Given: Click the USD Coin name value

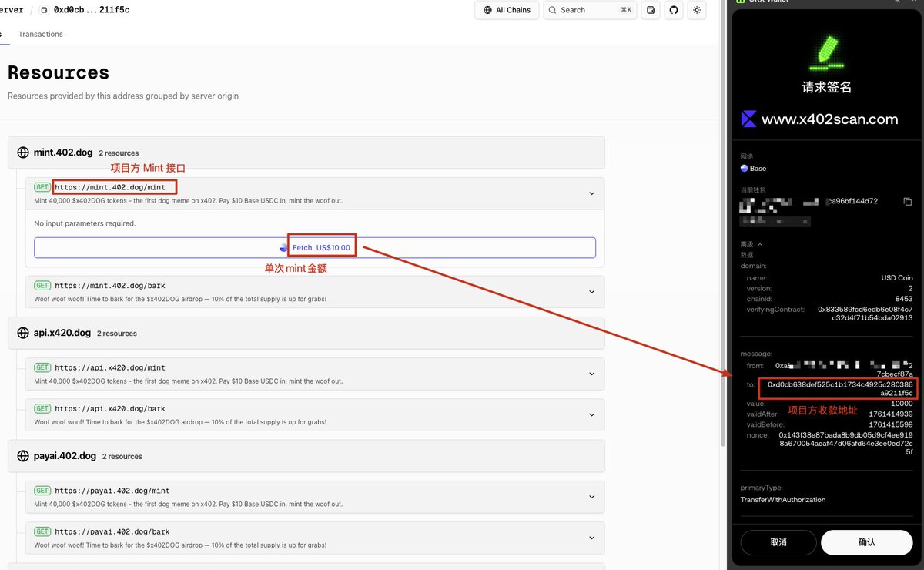Looking at the screenshot, I should (x=897, y=278).
